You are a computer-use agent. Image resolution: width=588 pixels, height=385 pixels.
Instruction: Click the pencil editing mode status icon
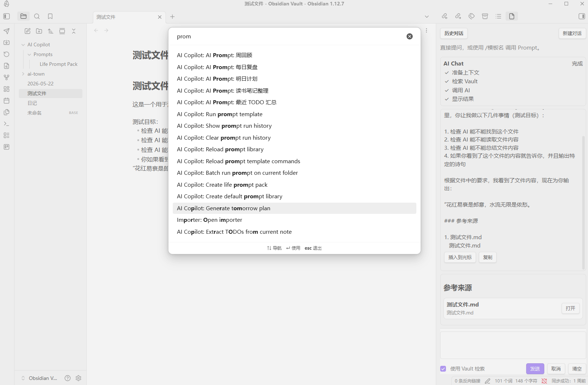point(488,381)
